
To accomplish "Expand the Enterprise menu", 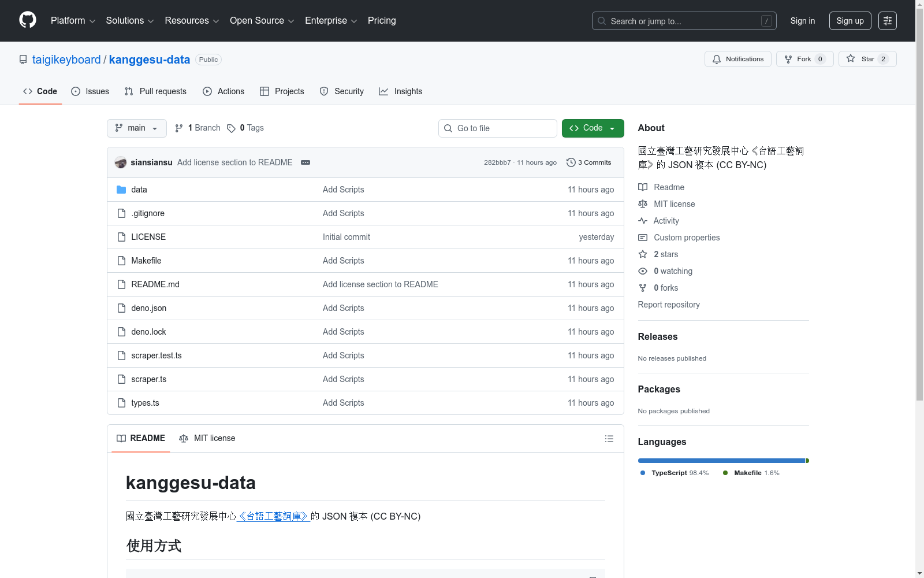I will tap(331, 21).
